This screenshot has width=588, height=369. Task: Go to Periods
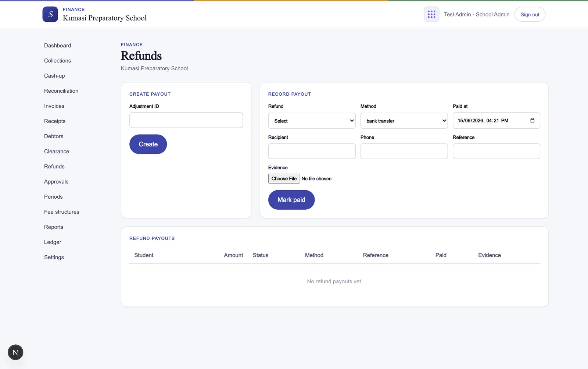click(x=53, y=197)
